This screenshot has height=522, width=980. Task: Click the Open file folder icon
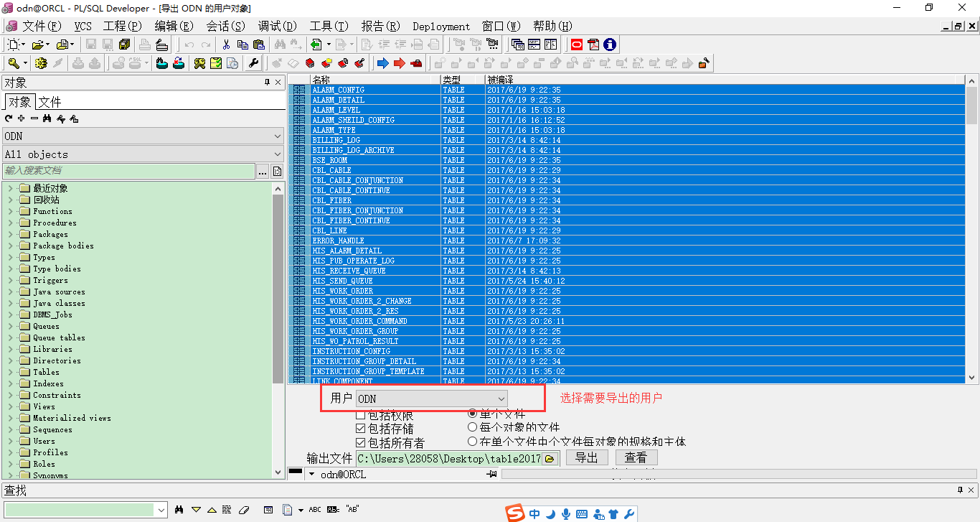click(x=37, y=45)
